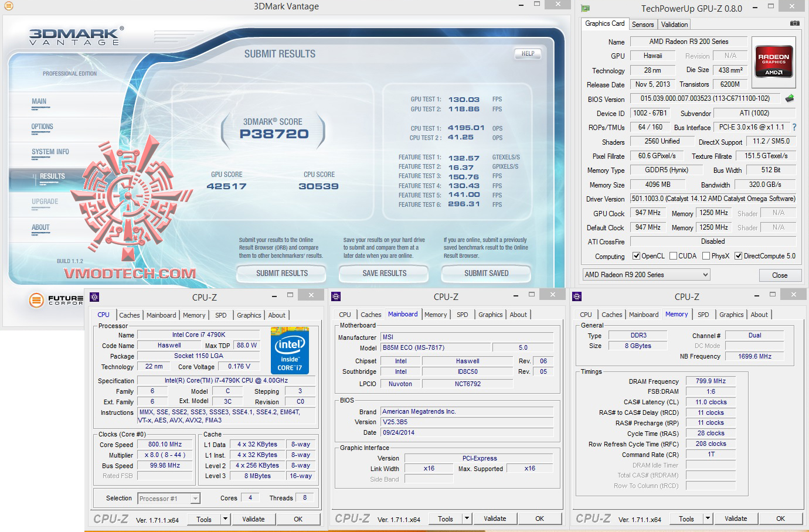Image resolution: width=809 pixels, height=532 pixels.
Task: Open the SYSTEM INFO menu in 3DMark
Action: [x=50, y=152]
